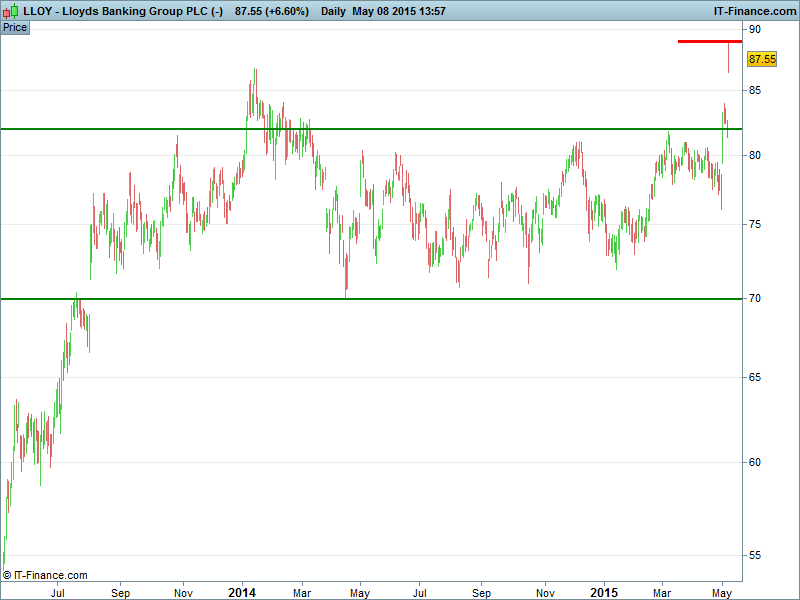Click the 2015 label on the time axis
This screenshot has height=600, width=800.
click(x=602, y=592)
